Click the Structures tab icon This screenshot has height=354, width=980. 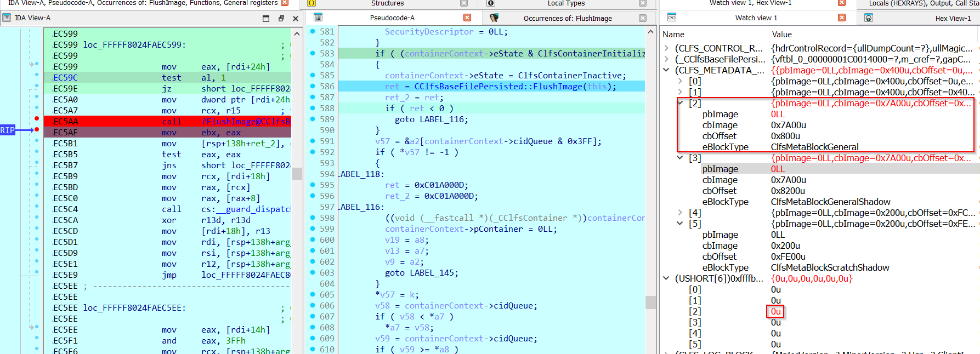[x=311, y=3]
